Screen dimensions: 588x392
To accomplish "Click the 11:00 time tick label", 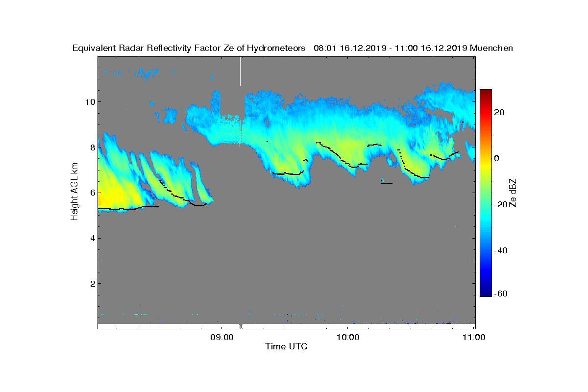I will click(x=474, y=337).
